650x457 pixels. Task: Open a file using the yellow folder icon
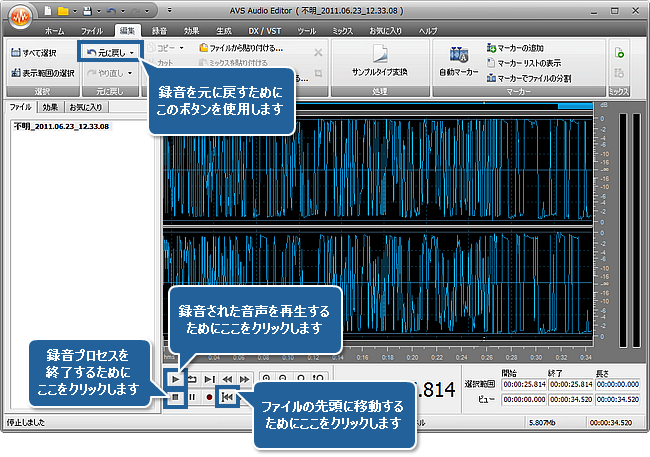[63, 11]
